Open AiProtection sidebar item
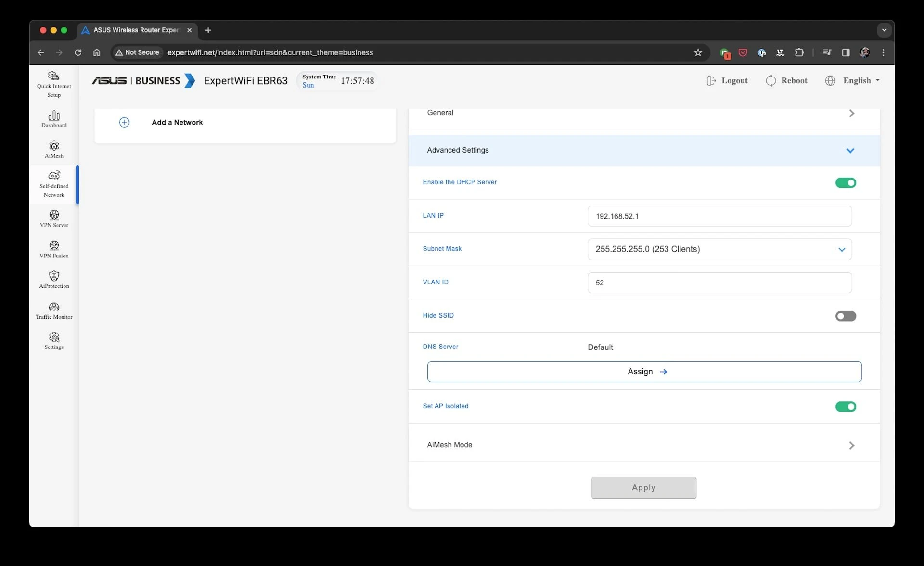Image resolution: width=924 pixels, height=566 pixels. (x=54, y=280)
